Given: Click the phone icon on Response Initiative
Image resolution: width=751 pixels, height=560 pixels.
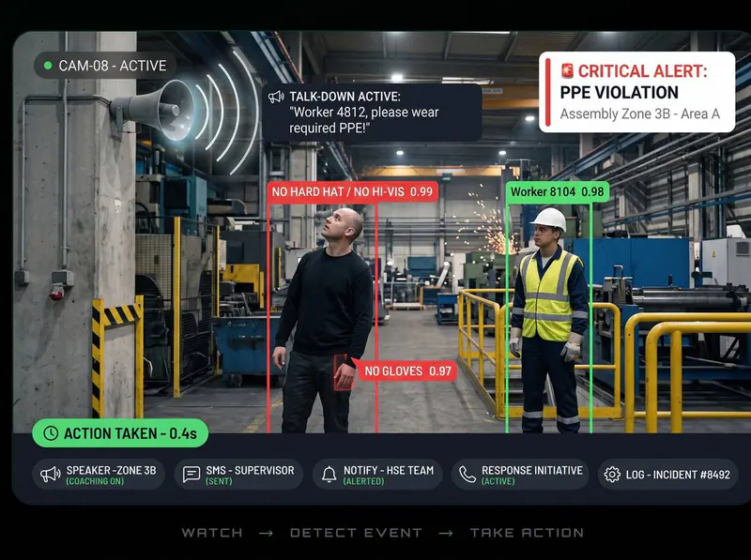Looking at the screenshot, I should [x=467, y=475].
